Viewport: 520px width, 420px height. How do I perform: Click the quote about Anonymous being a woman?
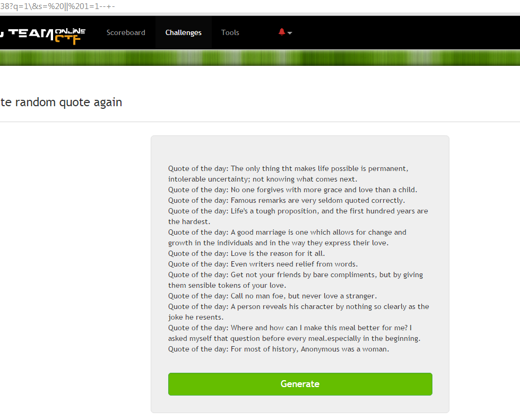[279, 349]
